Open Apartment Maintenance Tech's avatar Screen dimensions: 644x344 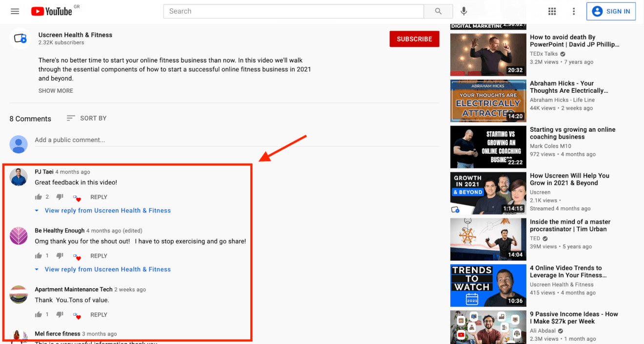(x=19, y=295)
